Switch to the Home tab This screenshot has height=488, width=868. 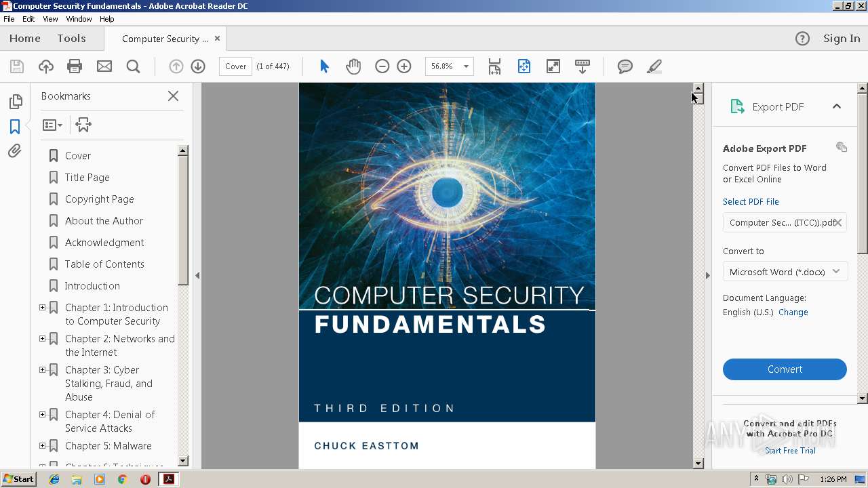pyautogui.click(x=25, y=39)
